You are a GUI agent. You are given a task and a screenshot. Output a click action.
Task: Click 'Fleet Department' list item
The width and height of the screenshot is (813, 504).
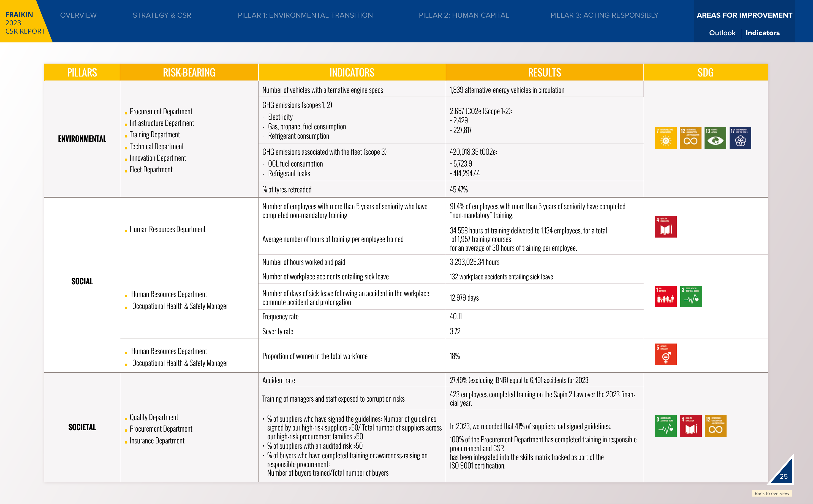click(x=151, y=170)
